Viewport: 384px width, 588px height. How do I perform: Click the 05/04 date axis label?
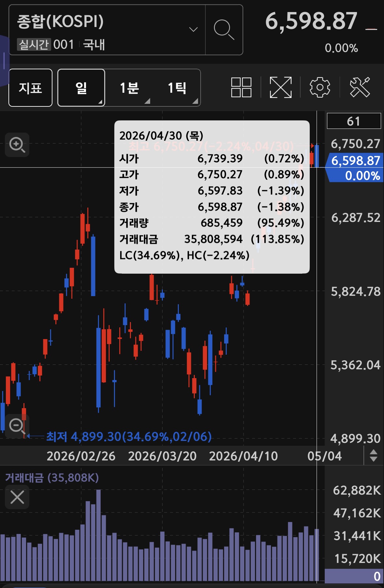(x=324, y=456)
